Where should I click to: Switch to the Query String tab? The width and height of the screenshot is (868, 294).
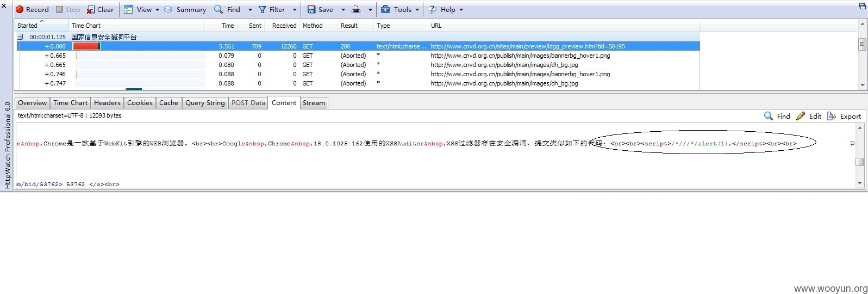(205, 103)
